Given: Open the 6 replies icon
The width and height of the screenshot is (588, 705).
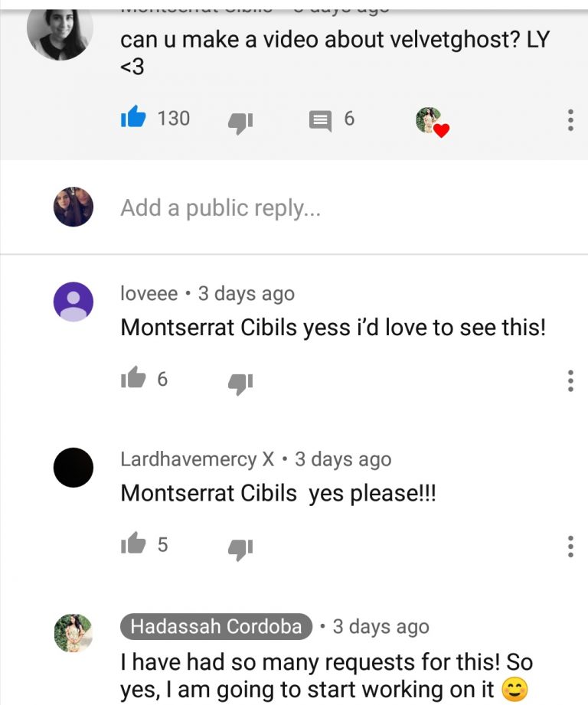Looking at the screenshot, I should (x=320, y=121).
